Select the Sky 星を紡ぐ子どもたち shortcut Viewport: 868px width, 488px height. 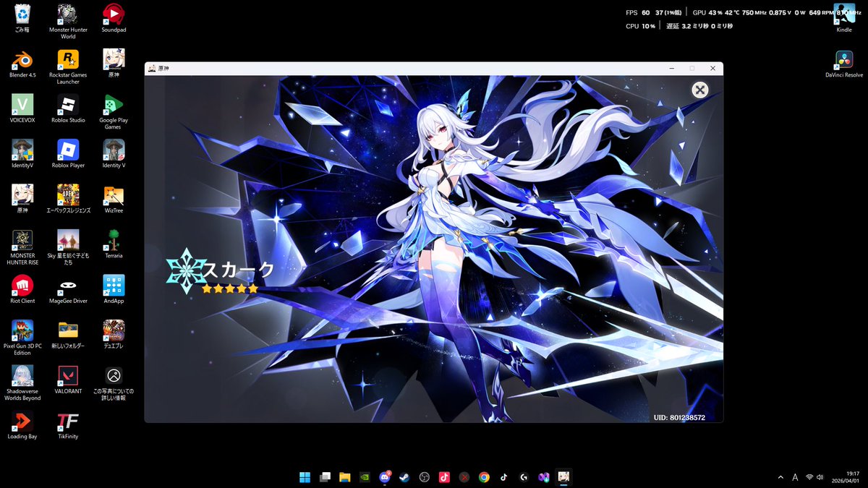tap(68, 247)
